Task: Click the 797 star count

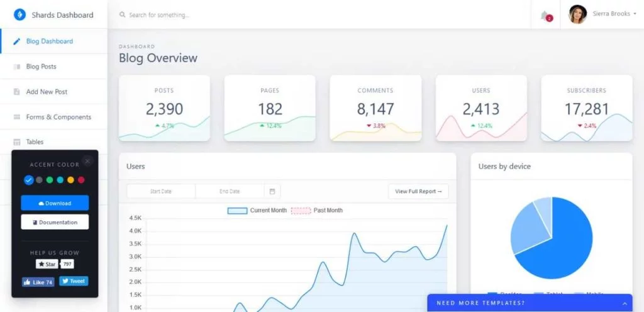Action: point(67,264)
